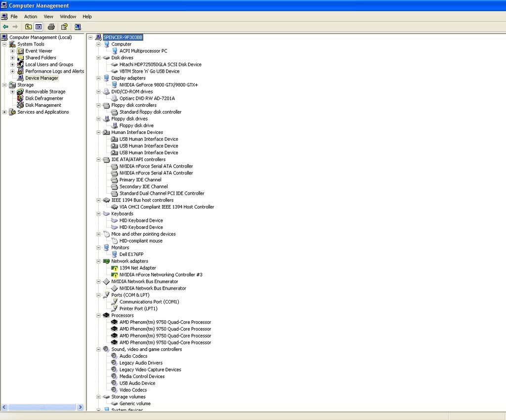Select Printer Port (LPT1)
Image resolution: width=506 pixels, height=420 pixels.
[x=138, y=309]
